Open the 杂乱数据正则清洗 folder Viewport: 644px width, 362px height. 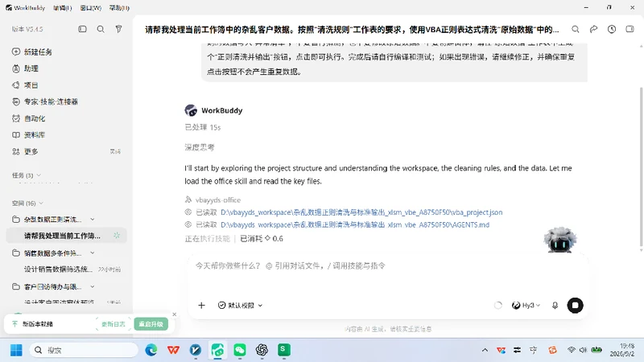(x=47, y=219)
